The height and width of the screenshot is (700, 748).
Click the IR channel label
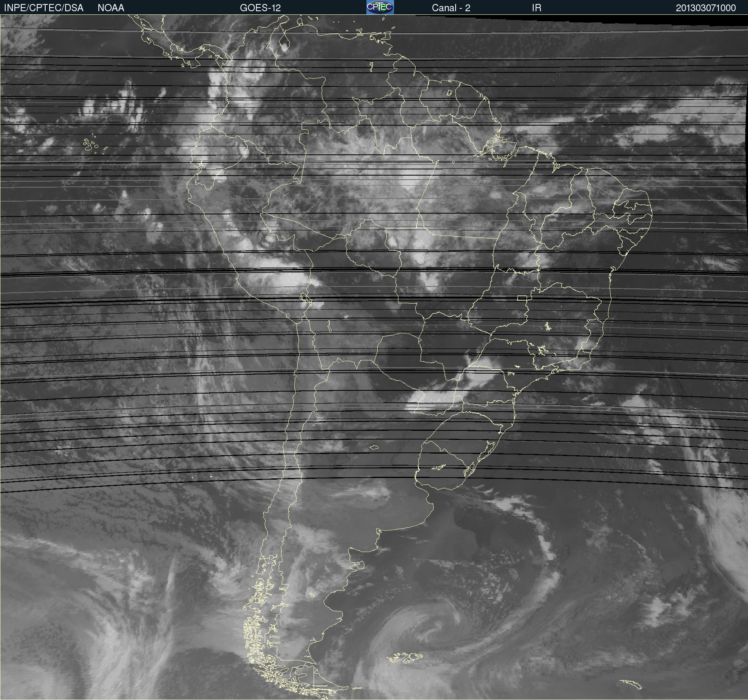[536, 8]
